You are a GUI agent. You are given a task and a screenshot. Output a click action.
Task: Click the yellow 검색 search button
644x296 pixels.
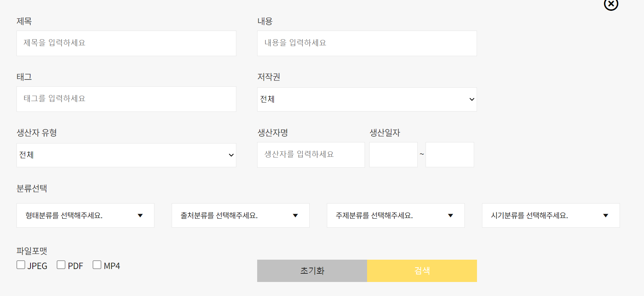pos(422,271)
